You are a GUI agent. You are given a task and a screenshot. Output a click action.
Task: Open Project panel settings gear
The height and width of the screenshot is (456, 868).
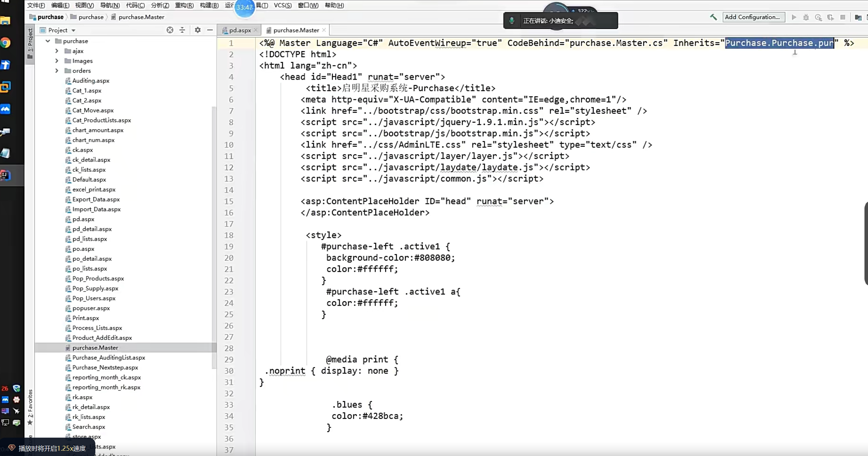pos(198,30)
